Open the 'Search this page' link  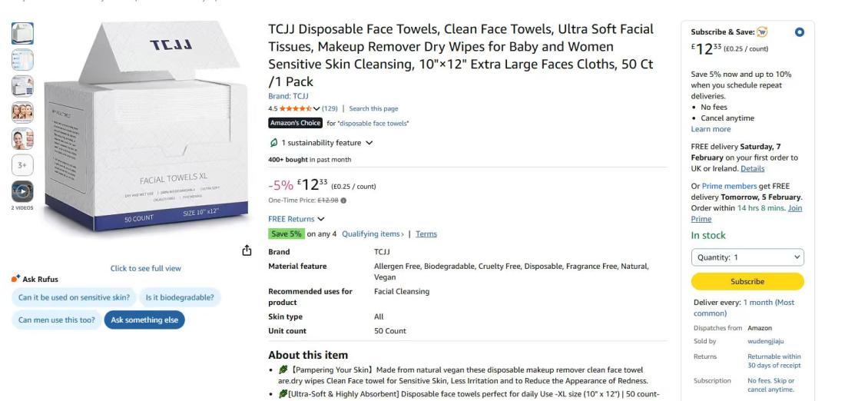[x=373, y=108]
